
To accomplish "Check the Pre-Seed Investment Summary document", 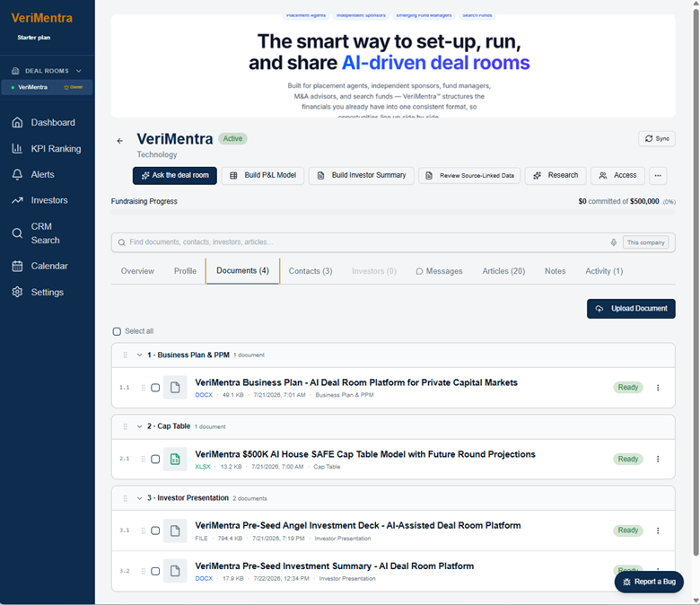I will point(155,571).
